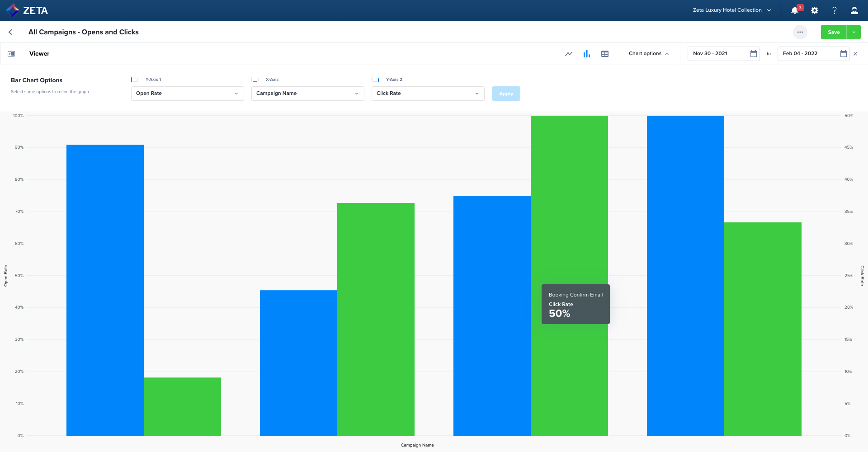Open the Click Rate Y-Axis 2 dropdown
Screen dimensions: 868x452
pos(428,94)
